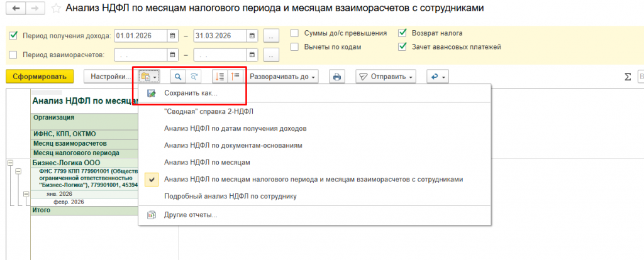This screenshot has height=260, width=644.
Task: Collapse the янв. 2026 group
Action: click(x=26, y=193)
